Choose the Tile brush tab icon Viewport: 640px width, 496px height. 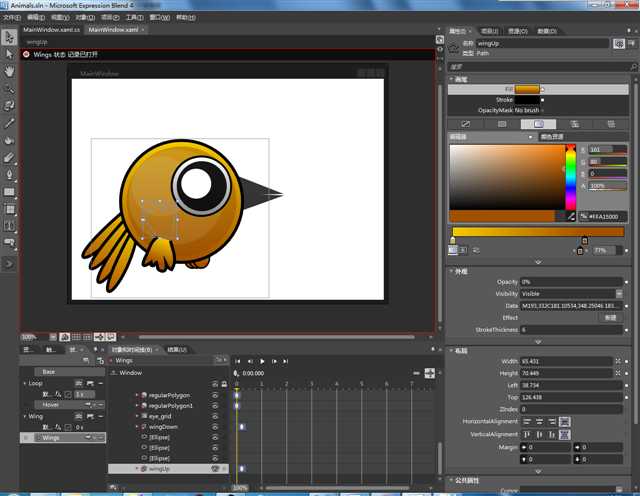click(x=575, y=124)
